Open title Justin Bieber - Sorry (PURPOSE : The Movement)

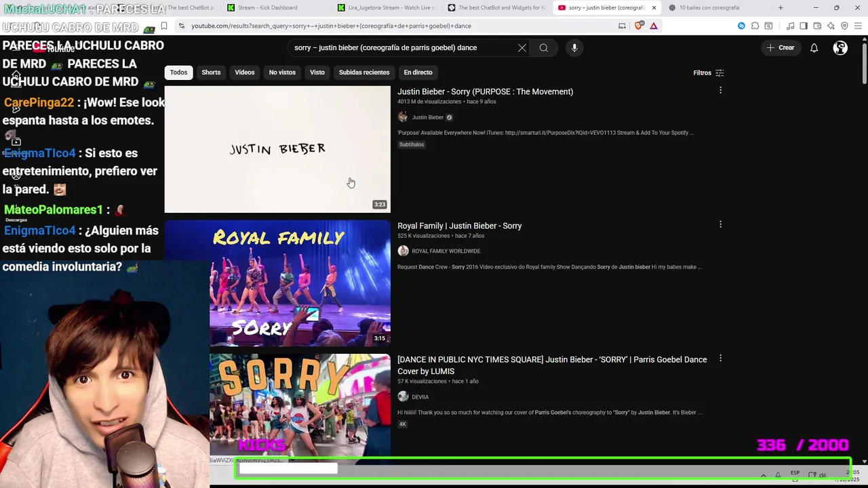click(x=486, y=91)
